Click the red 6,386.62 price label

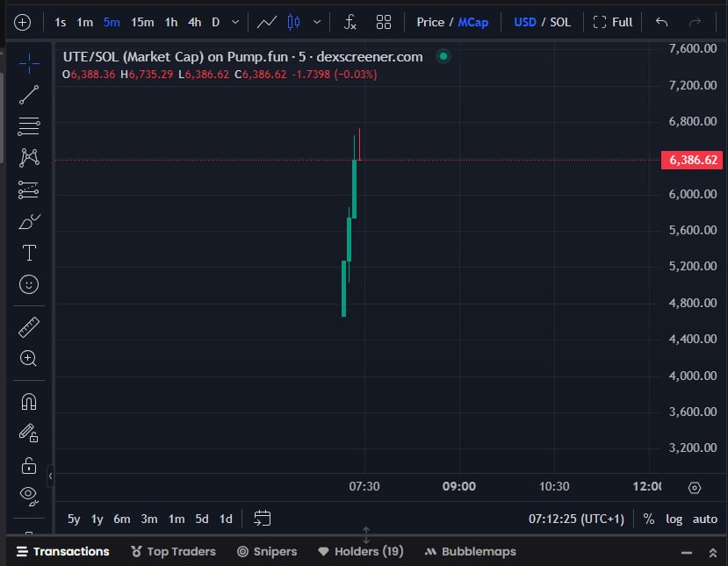[x=692, y=160]
